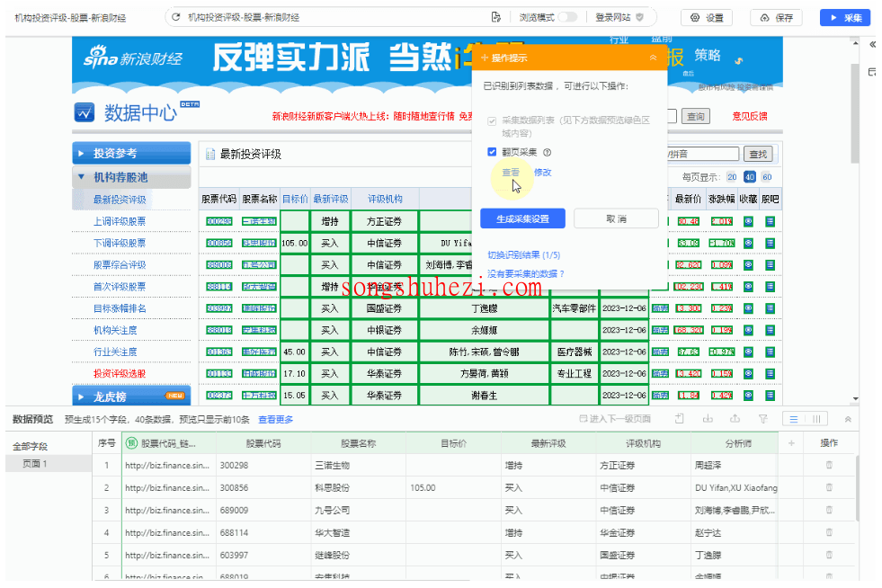Delete row 1 with its trash icon
The image size is (882, 588).
829,466
